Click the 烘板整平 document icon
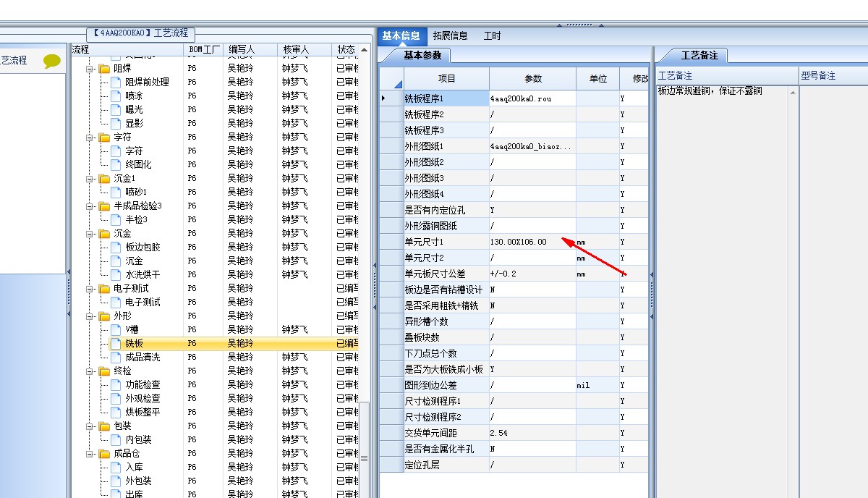 pyautogui.click(x=116, y=413)
